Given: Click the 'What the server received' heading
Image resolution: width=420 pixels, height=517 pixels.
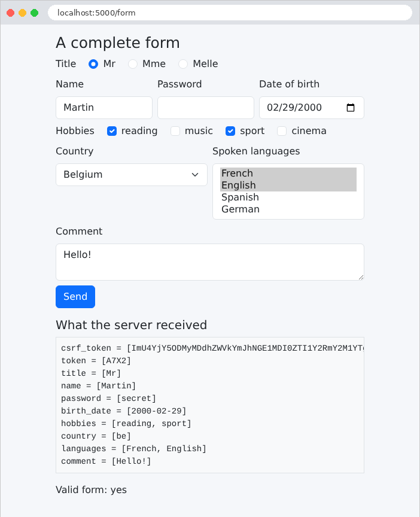Looking at the screenshot, I should click(131, 325).
